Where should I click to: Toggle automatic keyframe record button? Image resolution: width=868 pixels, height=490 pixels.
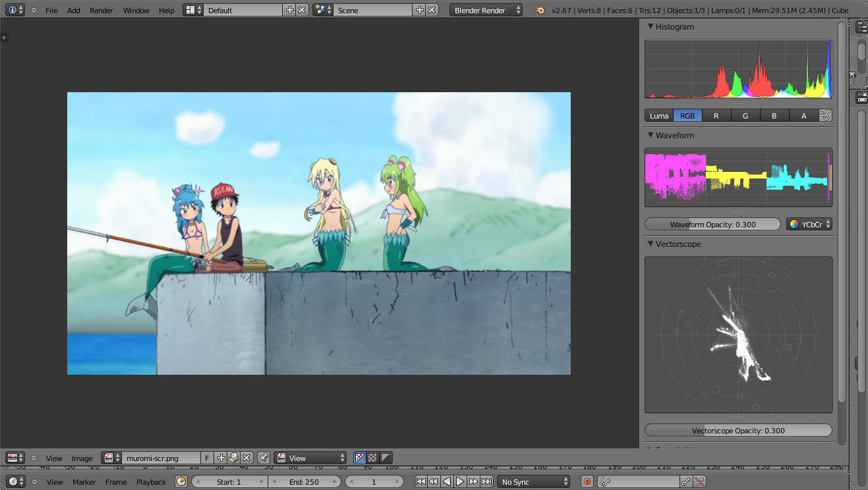coord(587,481)
